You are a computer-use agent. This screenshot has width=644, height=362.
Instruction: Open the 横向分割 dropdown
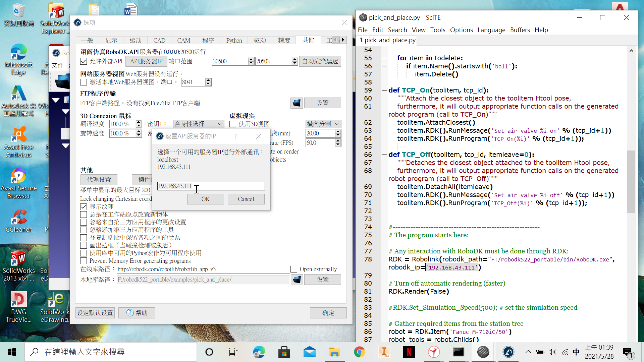point(323,124)
